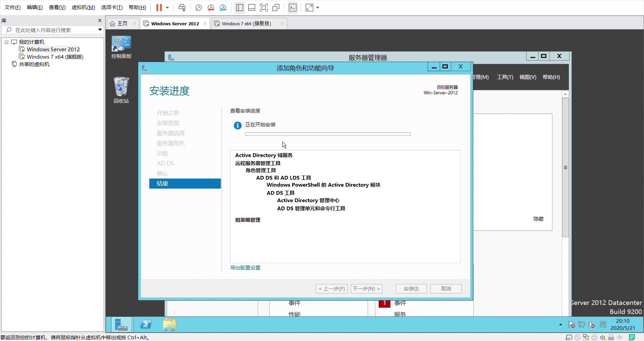
Task: Toggle the console view icon
Action: [x=293, y=7]
